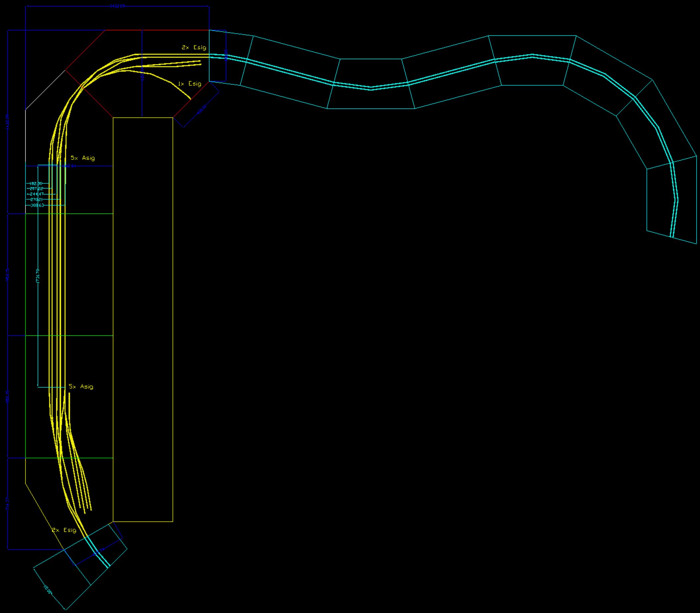This screenshot has width=700, height=613.
Task: Select the upper '5x Asig' label
Action: pos(83,158)
